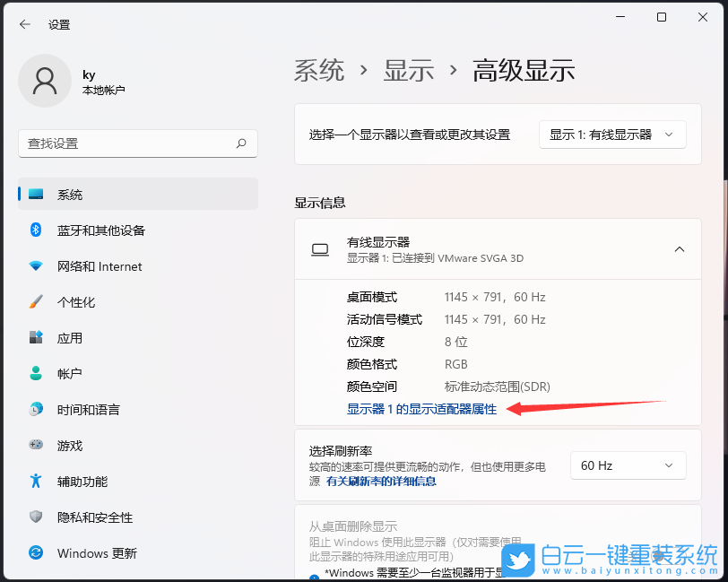The height and width of the screenshot is (582, 728).
Task: Click the 时间和语言 clock icon
Action: click(x=36, y=410)
